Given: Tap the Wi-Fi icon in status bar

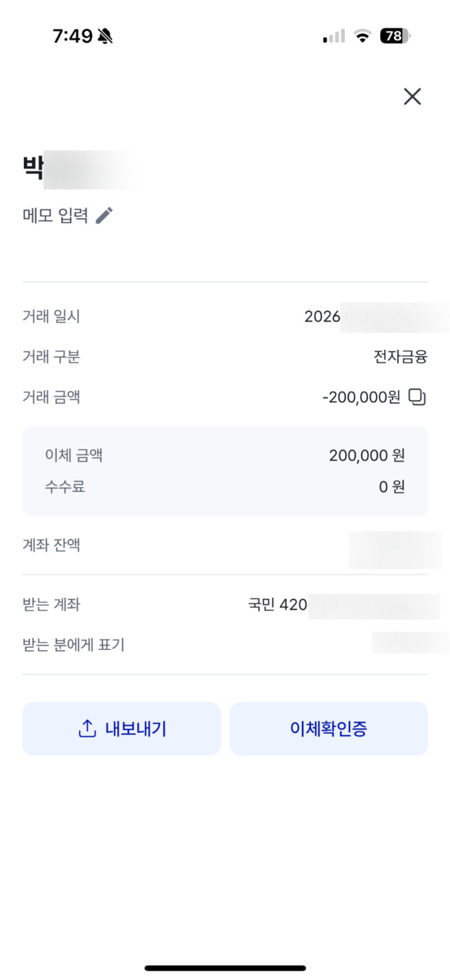Looking at the screenshot, I should point(362,36).
